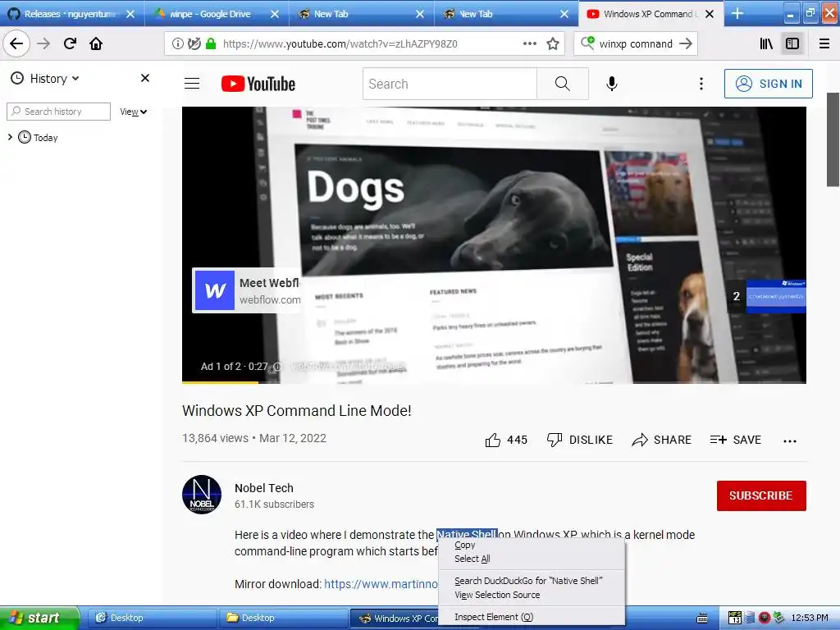This screenshot has height=630, width=840.
Task: Click the winxp command search field
Action: (636, 44)
